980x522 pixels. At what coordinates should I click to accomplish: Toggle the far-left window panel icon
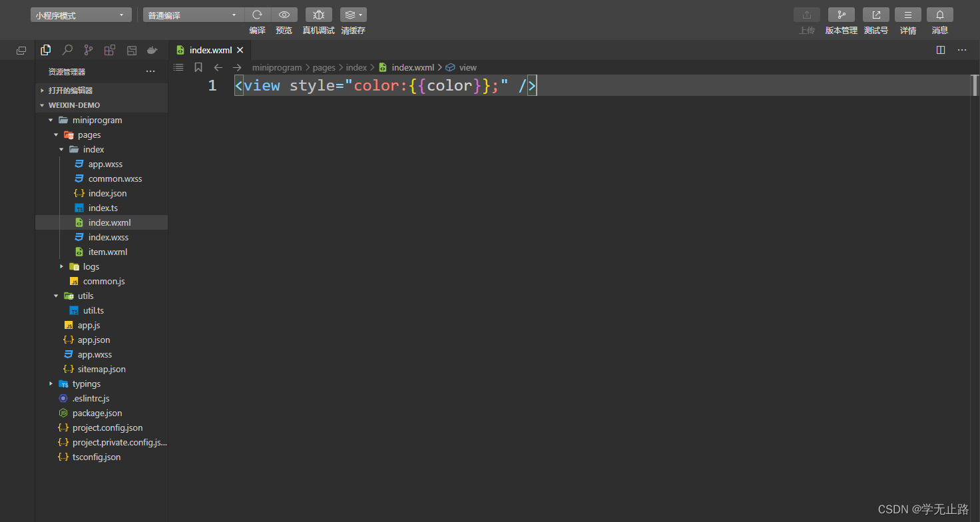[x=21, y=50]
